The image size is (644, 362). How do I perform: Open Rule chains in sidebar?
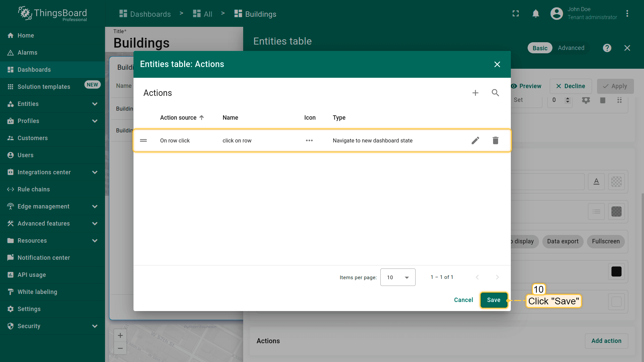coord(34,189)
